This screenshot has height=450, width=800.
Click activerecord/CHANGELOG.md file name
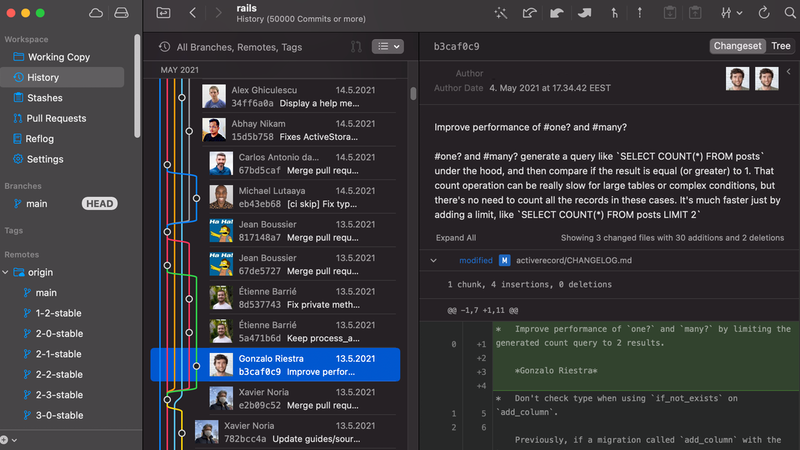[x=573, y=261]
